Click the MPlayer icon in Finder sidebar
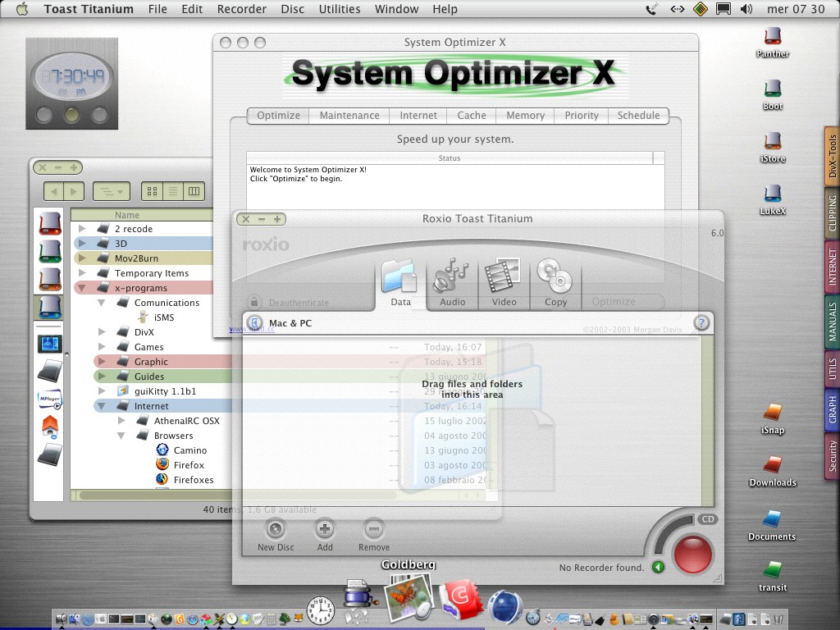Viewport: 840px width, 630px height. [50, 399]
